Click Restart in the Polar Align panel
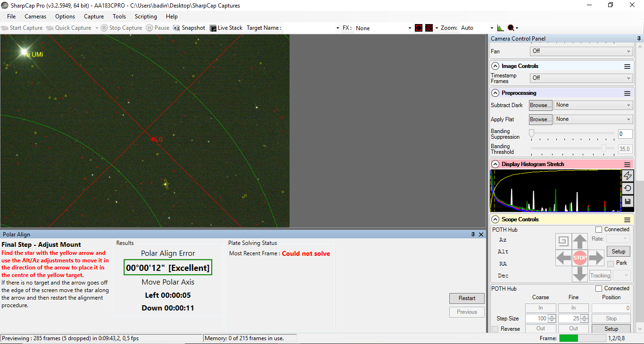 [x=467, y=298]
